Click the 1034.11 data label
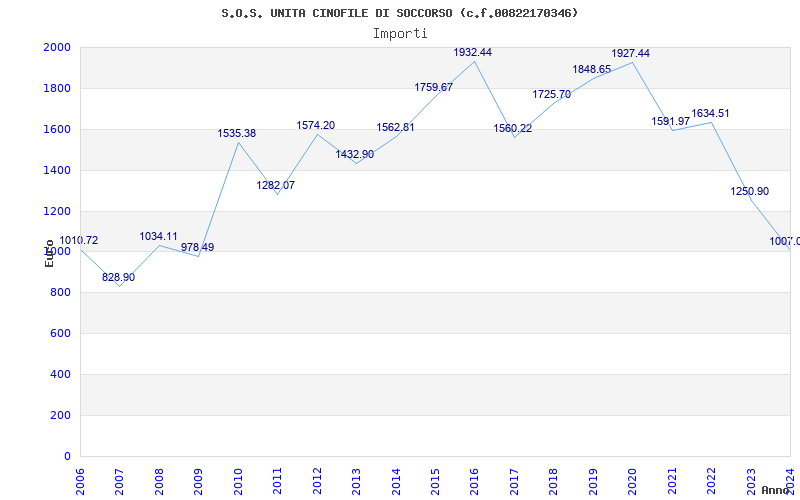The image size is (800, 500). pyautogui.click(x=158, y=236)
